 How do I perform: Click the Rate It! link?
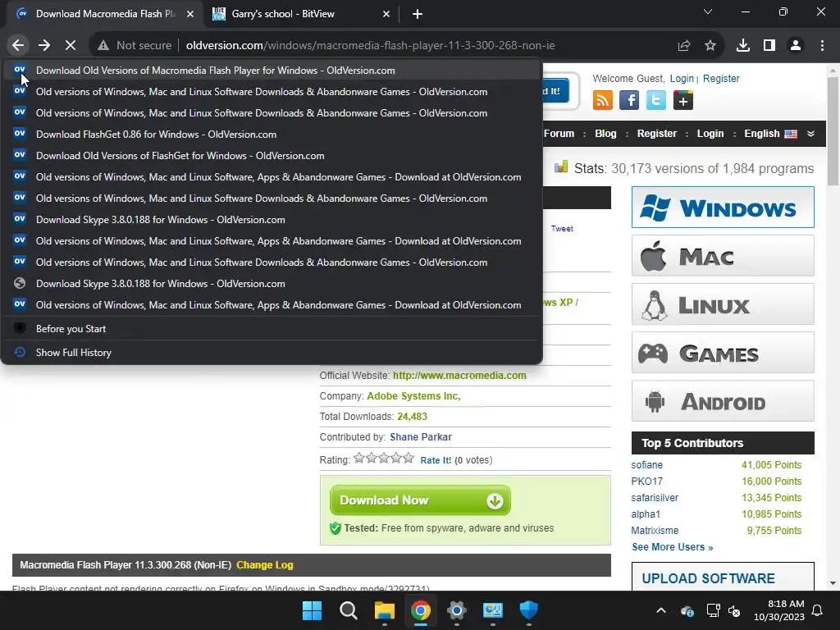(436, 460)
